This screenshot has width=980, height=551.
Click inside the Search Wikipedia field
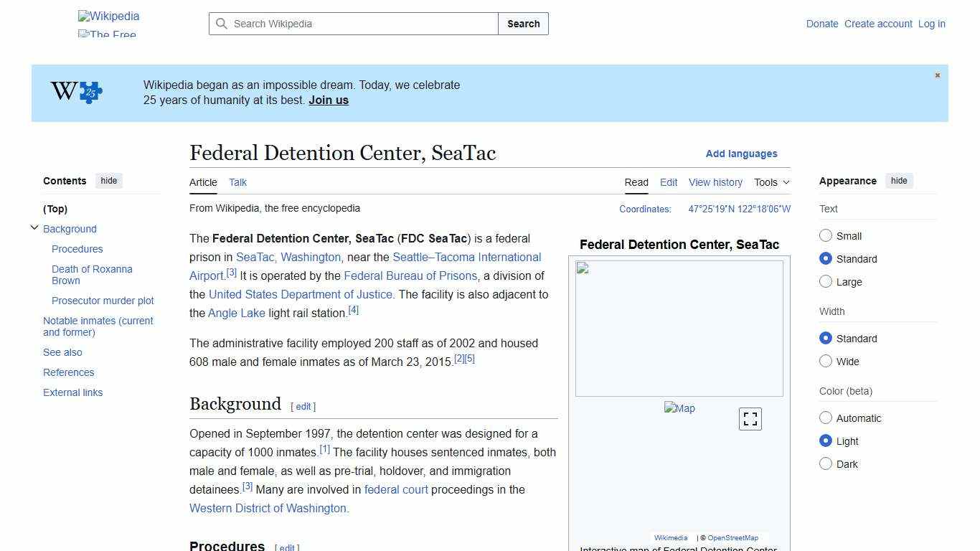344,24
